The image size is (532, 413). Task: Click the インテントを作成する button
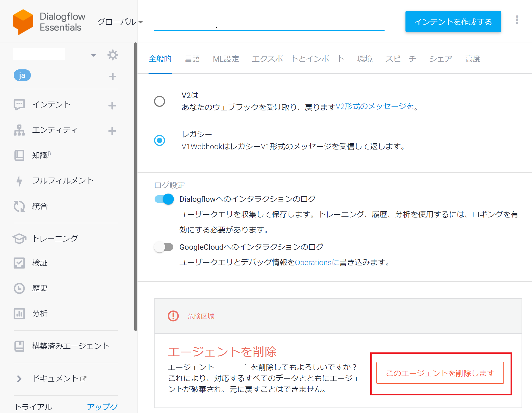(453, 22)
